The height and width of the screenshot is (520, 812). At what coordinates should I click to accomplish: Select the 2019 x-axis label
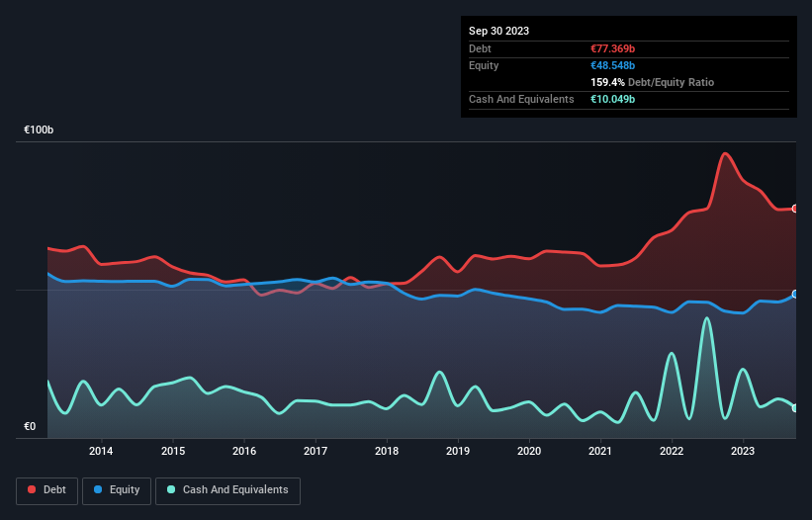pyautogui.click(x=458, y=451)
